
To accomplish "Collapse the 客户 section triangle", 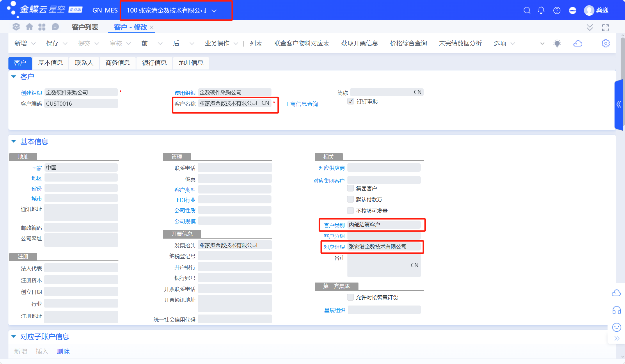I will click(14, 77).
